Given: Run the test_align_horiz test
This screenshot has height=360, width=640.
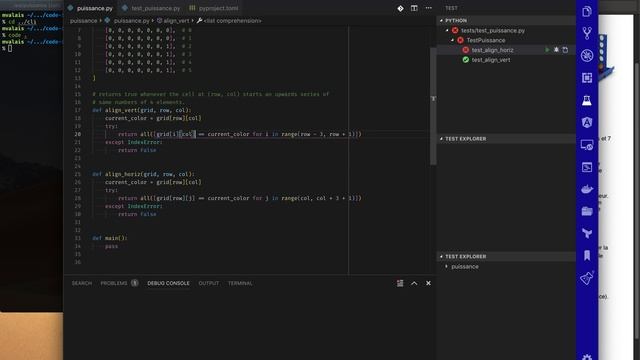Looking at the screenshot, I should [547, 50].
